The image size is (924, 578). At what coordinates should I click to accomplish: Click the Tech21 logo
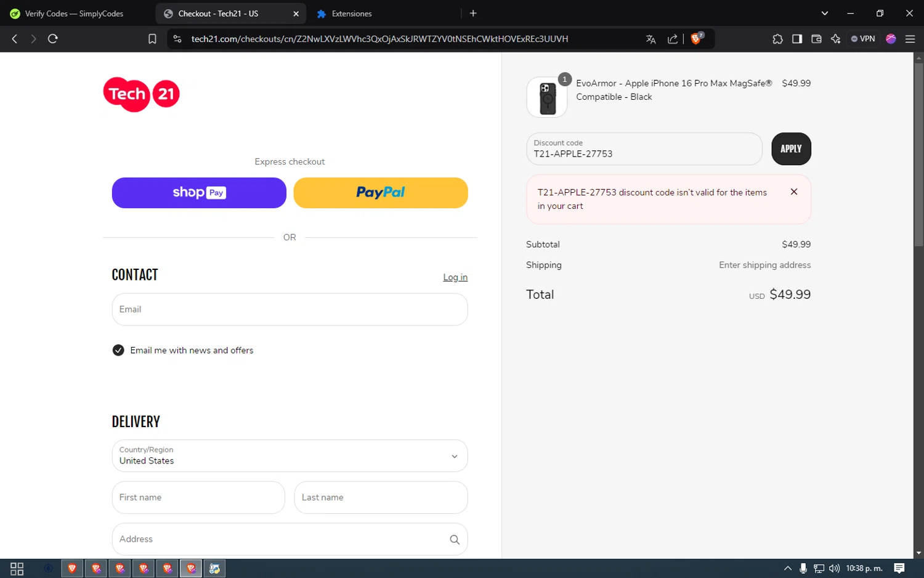pyautogui.click(x=142, y=94)
